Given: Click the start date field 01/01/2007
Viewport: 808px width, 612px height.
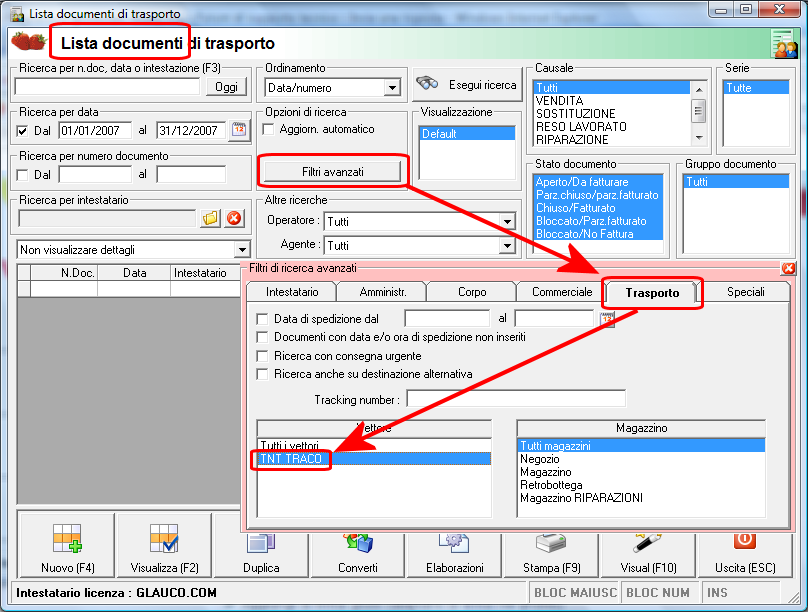Looking at the screenshot, I should pyautogui.click(x=95, y=130).
